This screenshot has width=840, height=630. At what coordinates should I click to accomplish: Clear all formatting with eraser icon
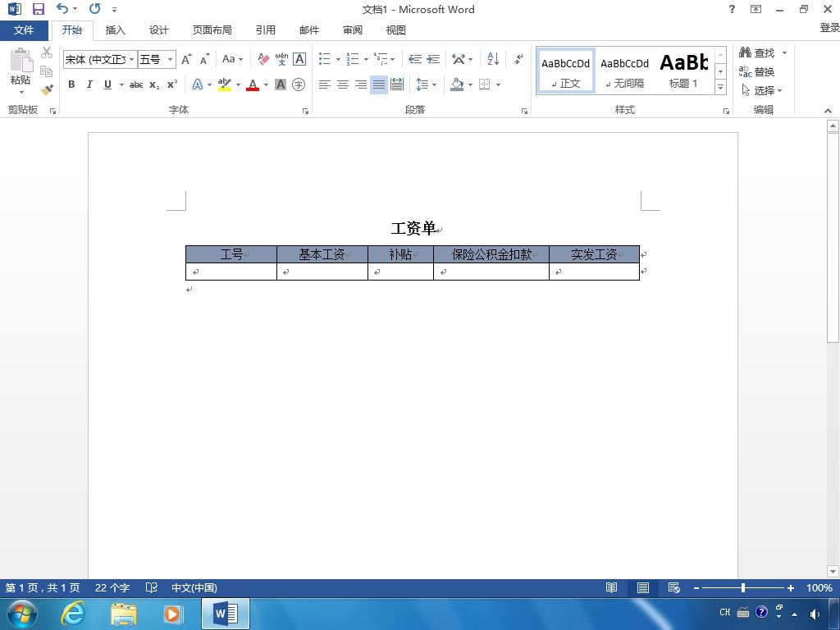pos(263,59)
